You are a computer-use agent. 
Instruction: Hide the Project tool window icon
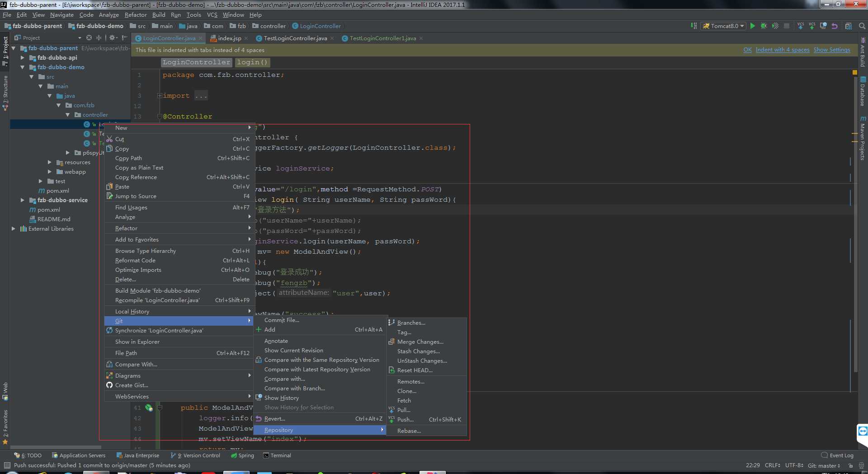tap(124, 38)
